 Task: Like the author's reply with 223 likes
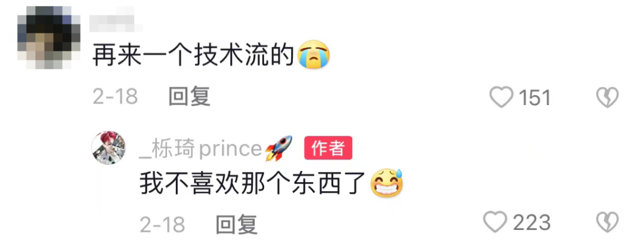[495, 222]
